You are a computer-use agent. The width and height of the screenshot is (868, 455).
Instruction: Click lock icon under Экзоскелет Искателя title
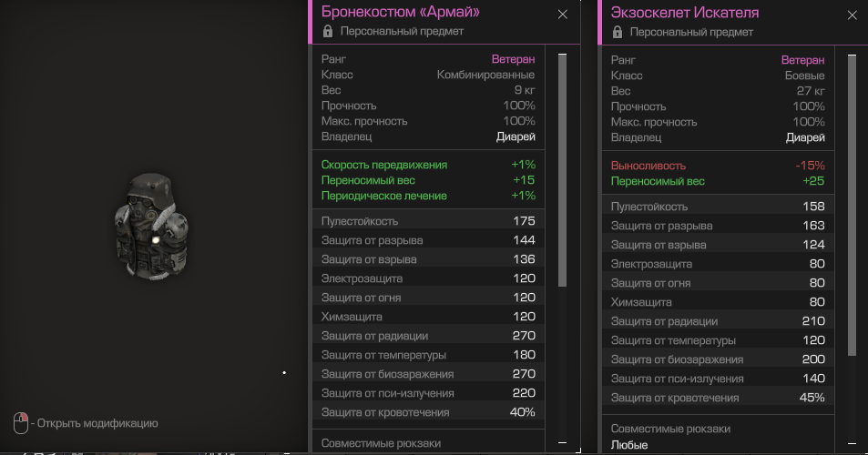click(618, 31)
